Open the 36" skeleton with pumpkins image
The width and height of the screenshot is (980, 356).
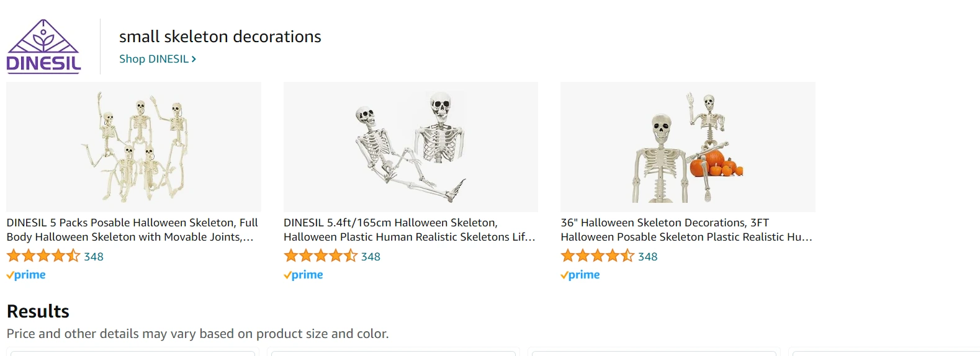click(x=688, y=147)
